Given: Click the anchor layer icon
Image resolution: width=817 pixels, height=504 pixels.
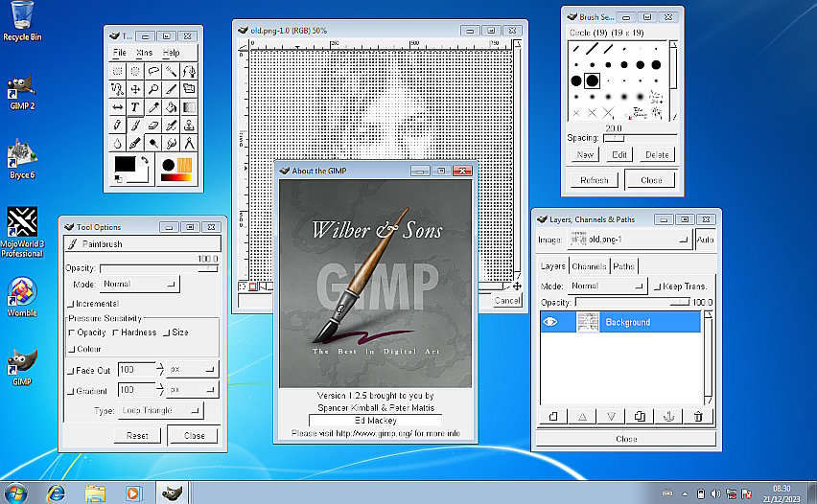Looking at the screenshot, I should point(669,416).
